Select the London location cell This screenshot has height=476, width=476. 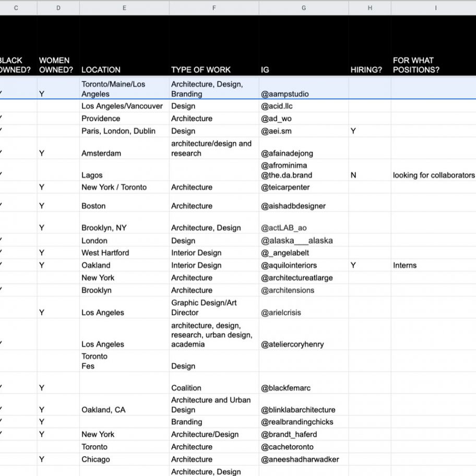click(124, 240)
